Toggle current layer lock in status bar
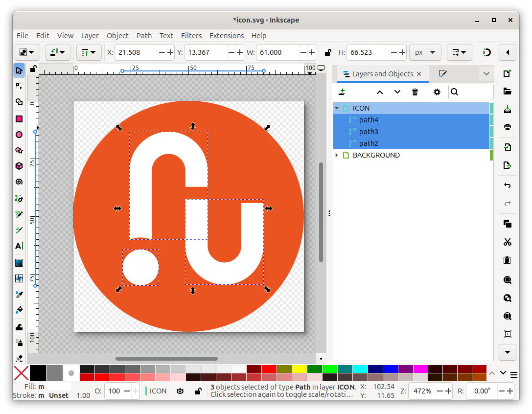Screen dimensions: 532x414 (x=199, y=391)
